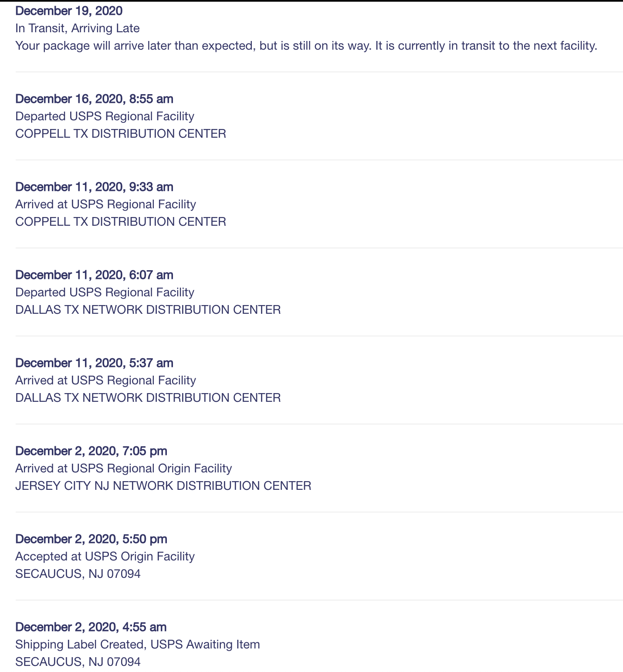Click "Shipping Label Created, USPS Awaiting Item"
Image resolution: width=623 pixels, height=672 pixels.
138,645
